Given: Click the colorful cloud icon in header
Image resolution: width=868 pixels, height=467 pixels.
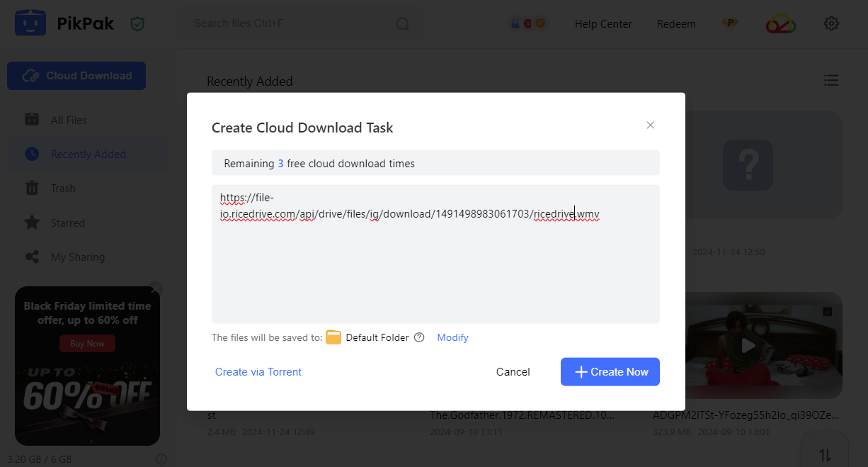Looking at the screenshot, I should pos(780,24).
